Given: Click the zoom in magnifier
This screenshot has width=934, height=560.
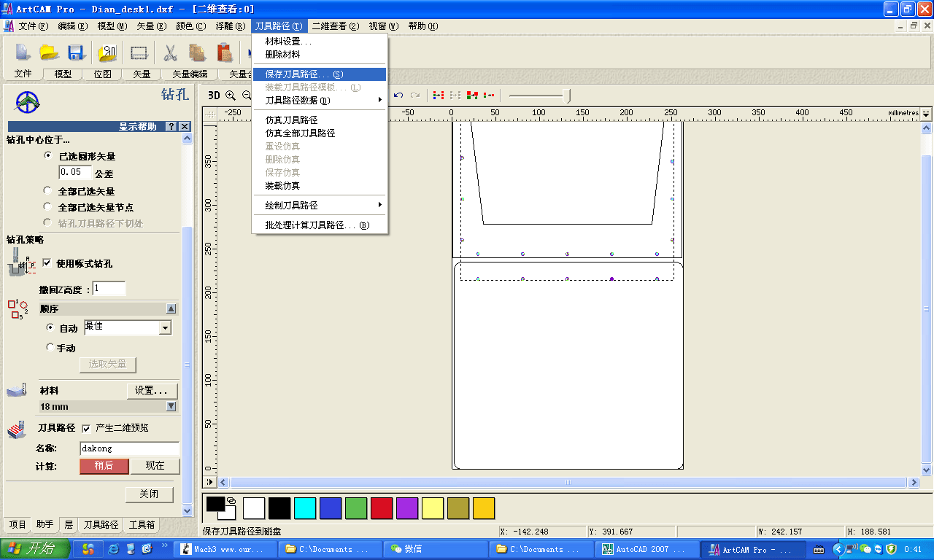Looking at the screenshot, I should point(231,95).
